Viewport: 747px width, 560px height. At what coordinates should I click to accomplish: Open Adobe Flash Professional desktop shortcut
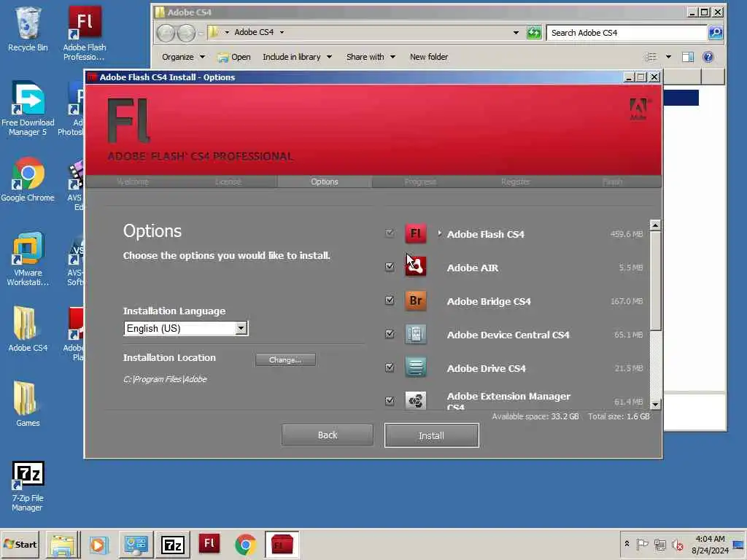point(85,33)
